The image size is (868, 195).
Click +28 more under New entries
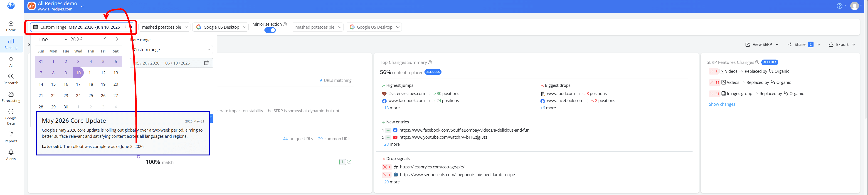[391, 144]
